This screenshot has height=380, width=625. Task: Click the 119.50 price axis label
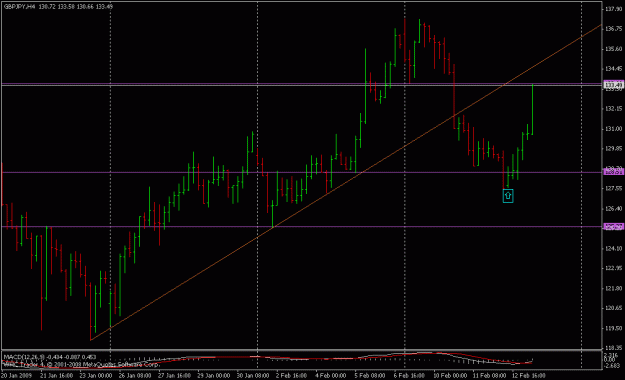614,329
